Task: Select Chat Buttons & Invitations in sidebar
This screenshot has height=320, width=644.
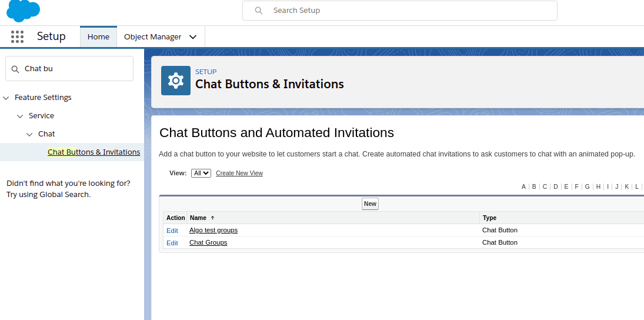Action: [94, 152]
